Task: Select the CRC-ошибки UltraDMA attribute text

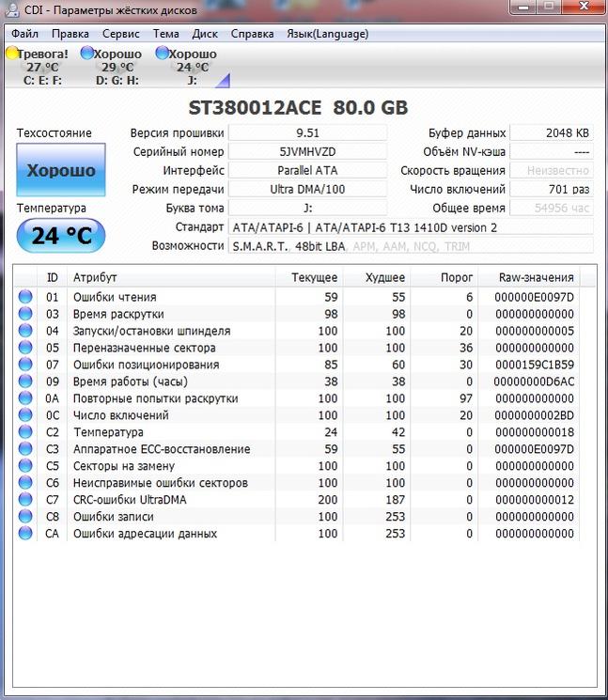Action: (x=130, y=500)
